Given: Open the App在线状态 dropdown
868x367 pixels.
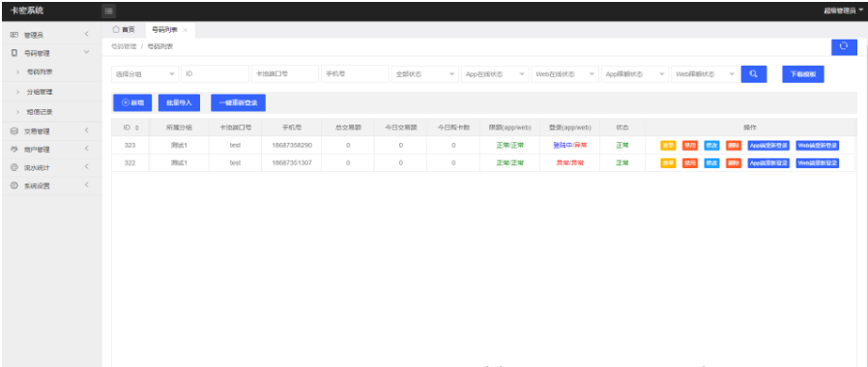Looking at the screenshot, I should click(495, 74).
